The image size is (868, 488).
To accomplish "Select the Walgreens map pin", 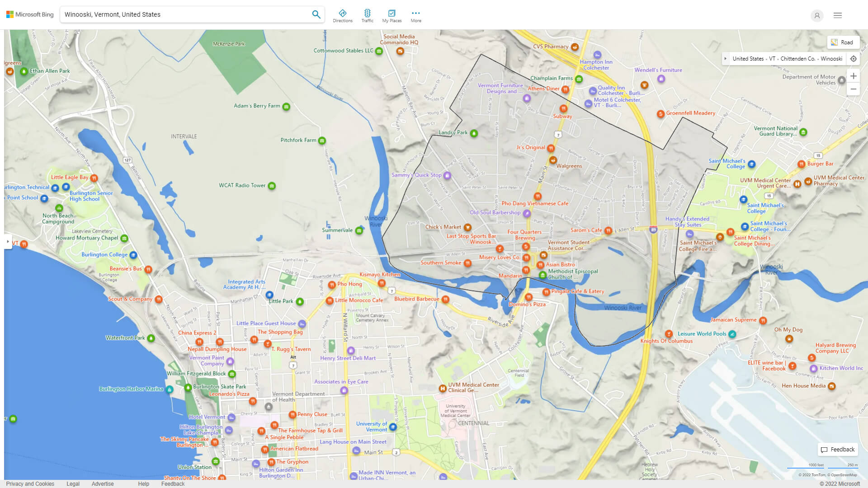I will tap(553, 160).
